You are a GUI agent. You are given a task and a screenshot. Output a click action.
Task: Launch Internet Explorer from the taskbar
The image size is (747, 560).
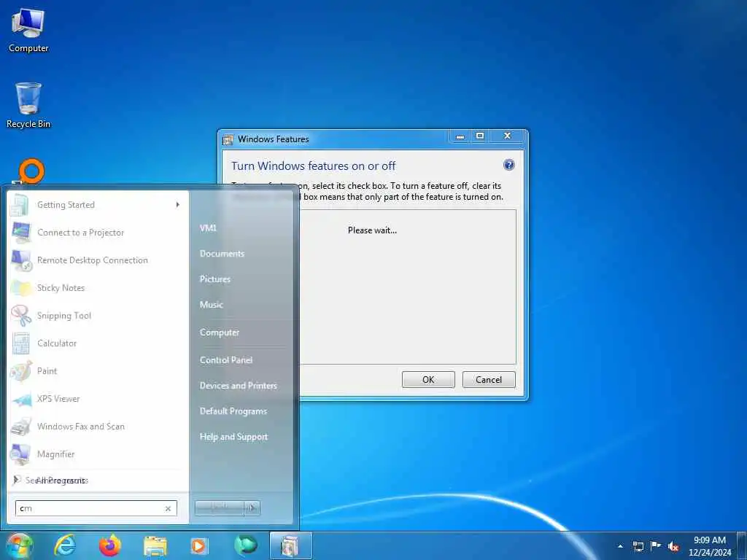click(x=65, y=545)
